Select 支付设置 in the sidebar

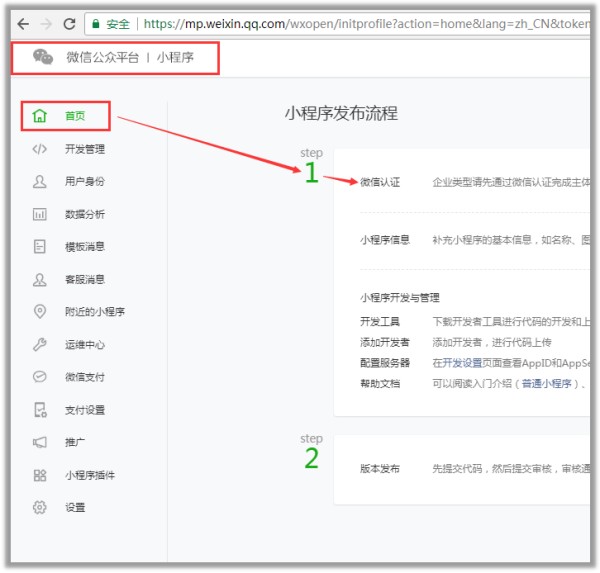(84, 410)
